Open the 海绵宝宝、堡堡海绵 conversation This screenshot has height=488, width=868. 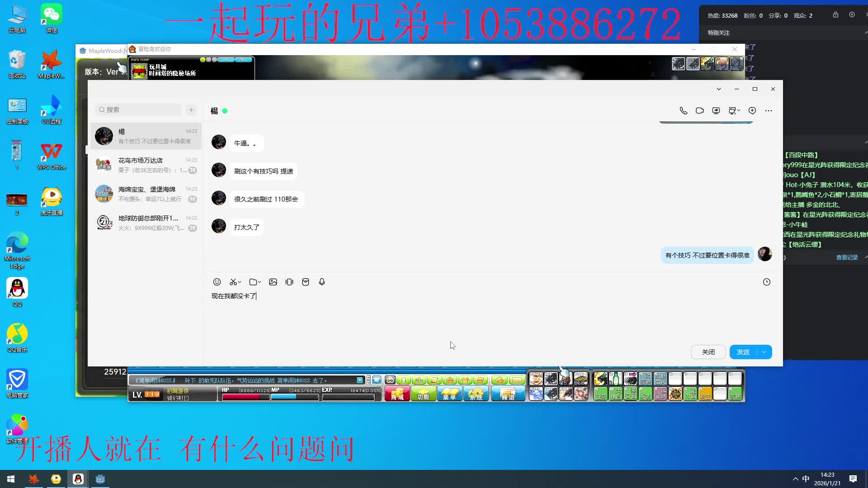coord(146,194)
